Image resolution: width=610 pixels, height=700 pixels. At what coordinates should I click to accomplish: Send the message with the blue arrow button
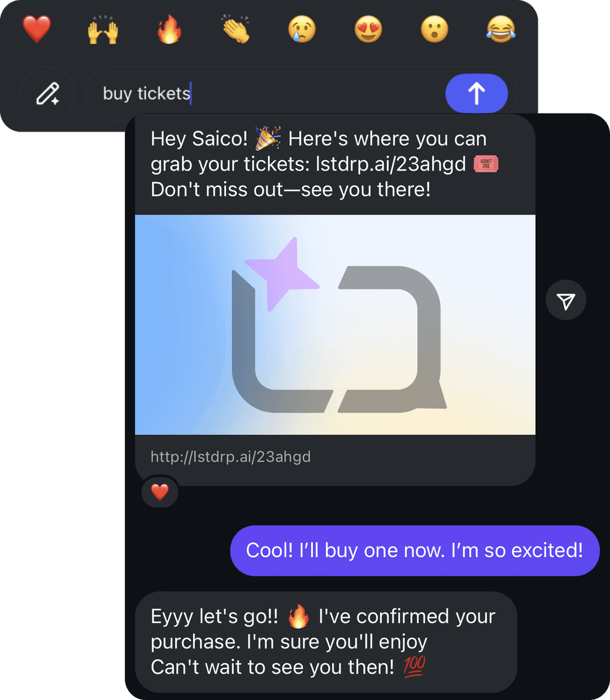(476, 94)
